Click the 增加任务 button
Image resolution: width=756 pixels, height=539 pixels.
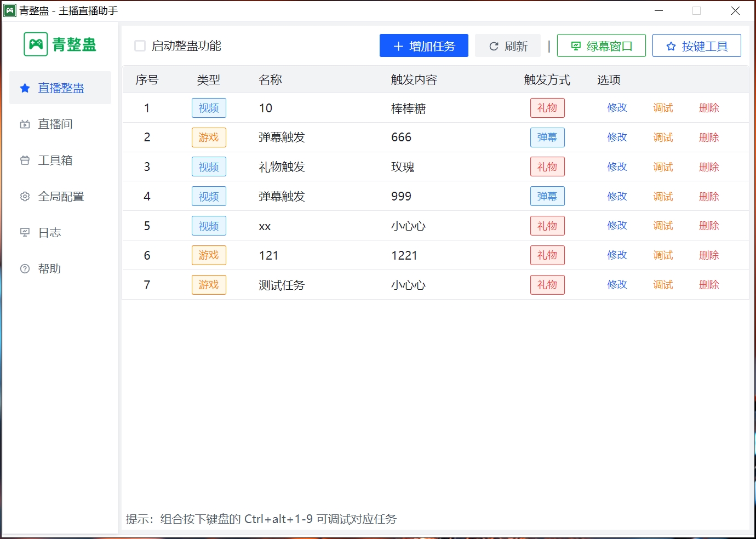[423, 45]
